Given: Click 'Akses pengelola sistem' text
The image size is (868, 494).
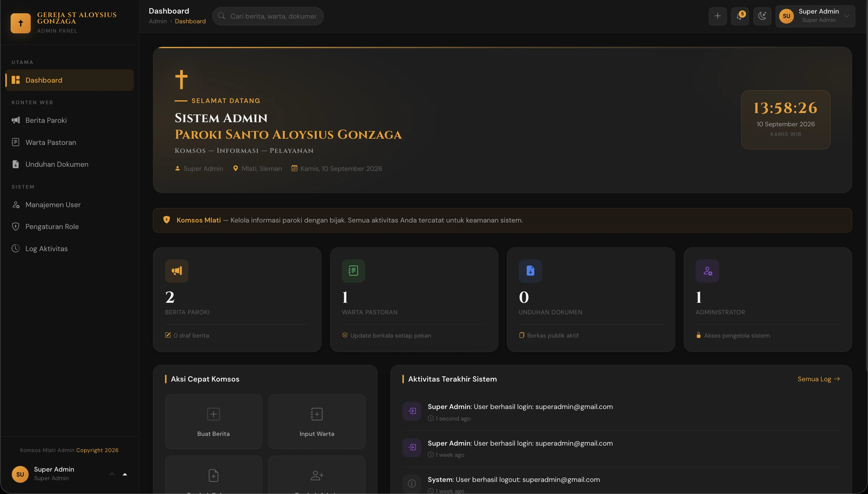Looking at the screenshot, I should click(x=737, y=336).
